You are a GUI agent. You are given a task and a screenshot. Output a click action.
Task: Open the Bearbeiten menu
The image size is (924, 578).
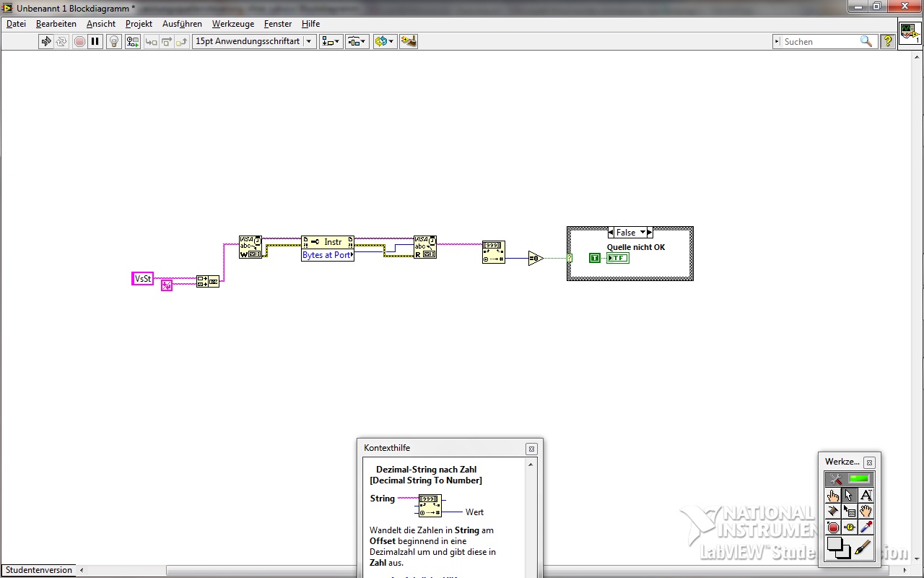point(56,24)
